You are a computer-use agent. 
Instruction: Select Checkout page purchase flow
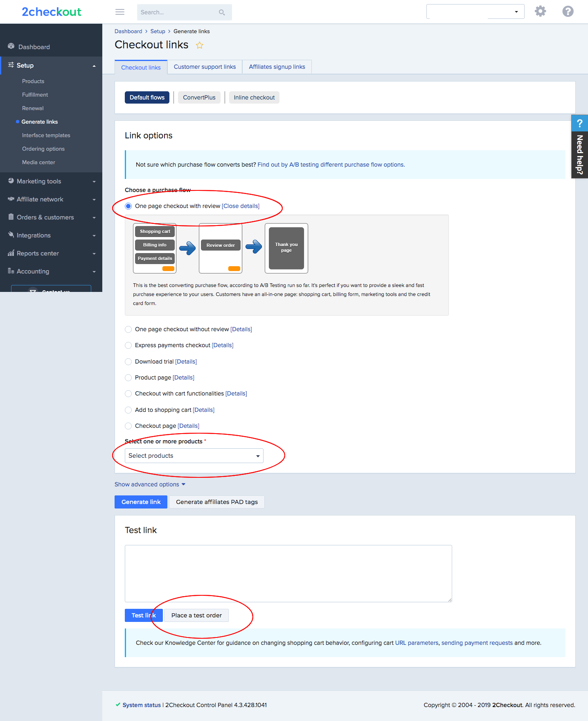(x=128, y=426)
